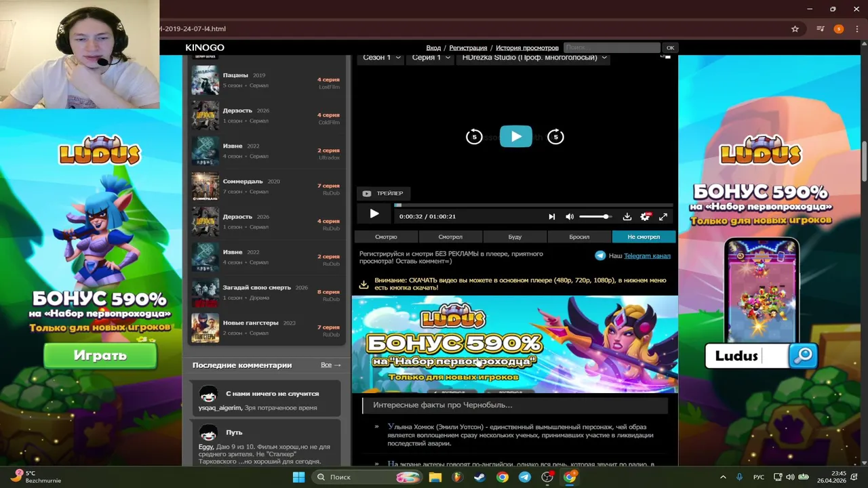Click the browser address bar URL
The width and height of the screenshot is (868, 488).
(193, 29)
